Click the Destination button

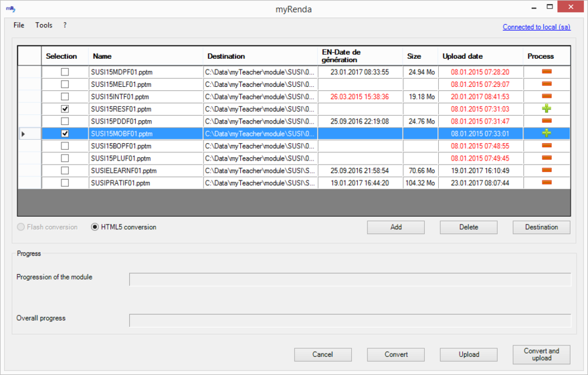[x=541, y=227]
